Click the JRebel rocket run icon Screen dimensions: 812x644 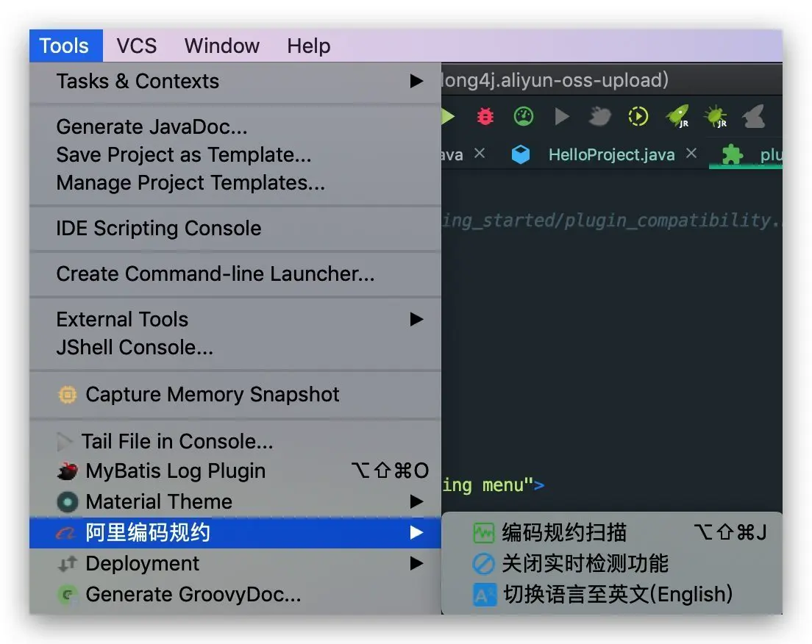click(x=677, y=116)
